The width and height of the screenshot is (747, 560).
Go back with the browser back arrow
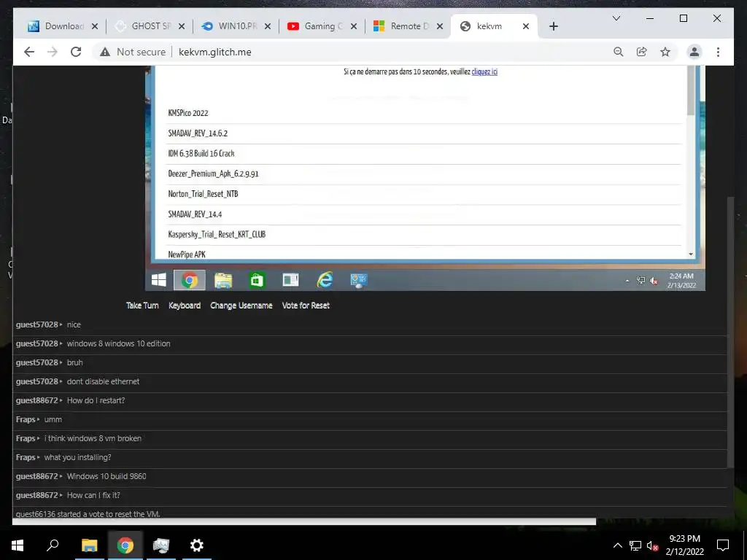[x=29, y=52]
